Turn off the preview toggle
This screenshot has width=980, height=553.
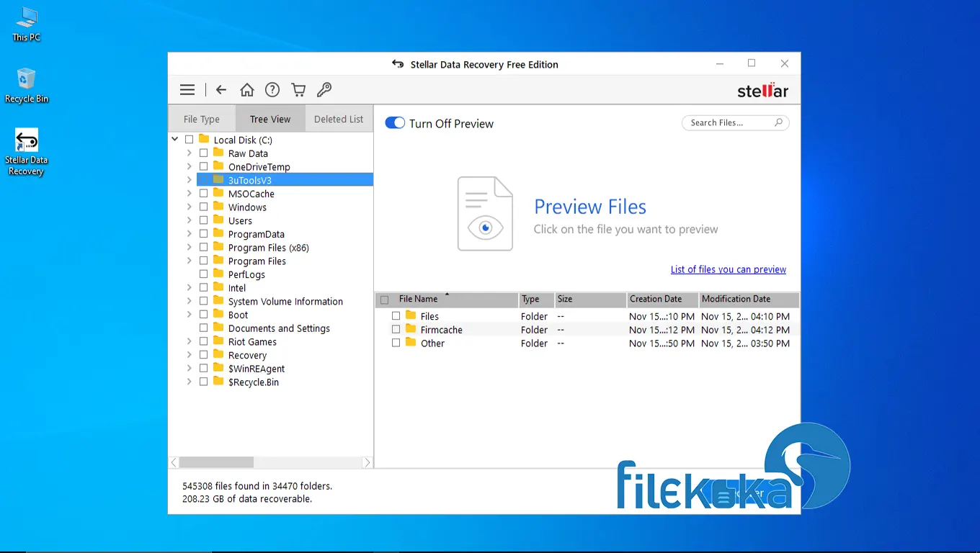pyautogui.click(x=395, y=123)
